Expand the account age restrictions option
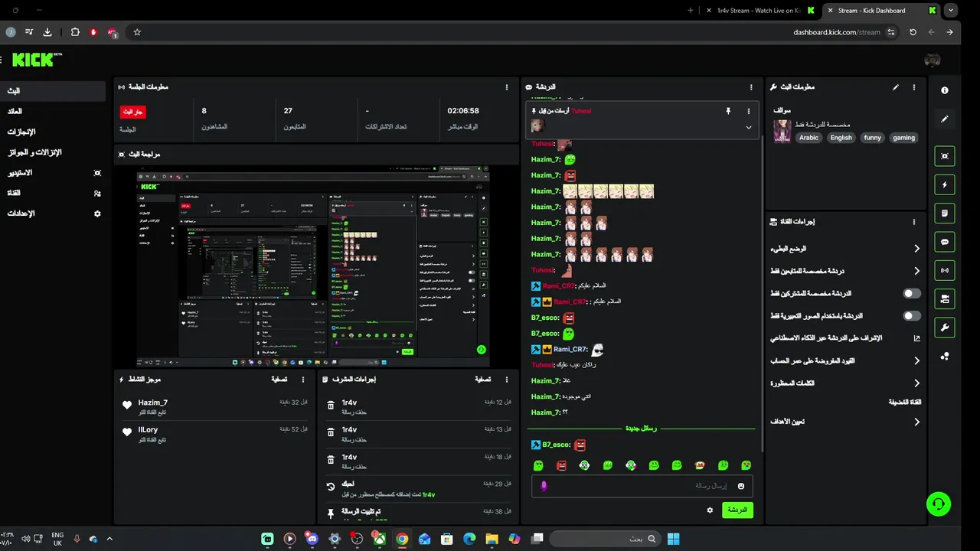Viewport: 980px width, 551px height. (845, 360)
